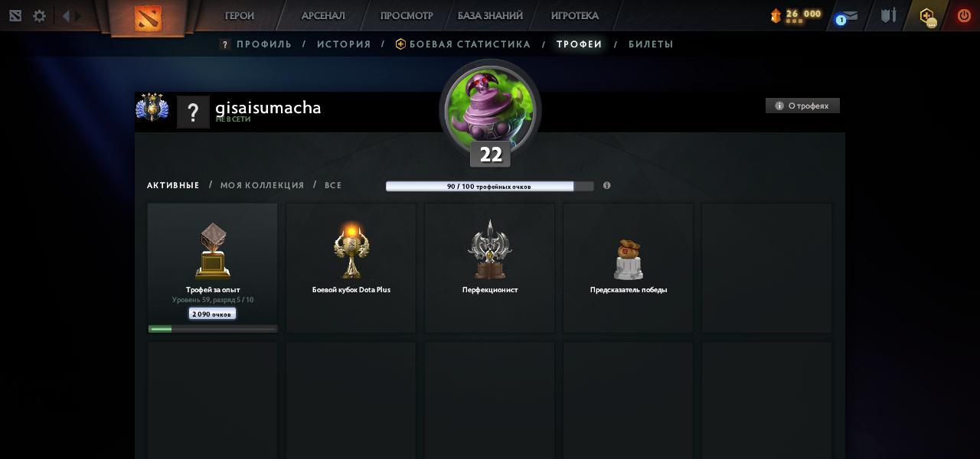Viewport: 980px width, 459px height.
Task: Open the settings gear icon
Action: pos(39,15)
